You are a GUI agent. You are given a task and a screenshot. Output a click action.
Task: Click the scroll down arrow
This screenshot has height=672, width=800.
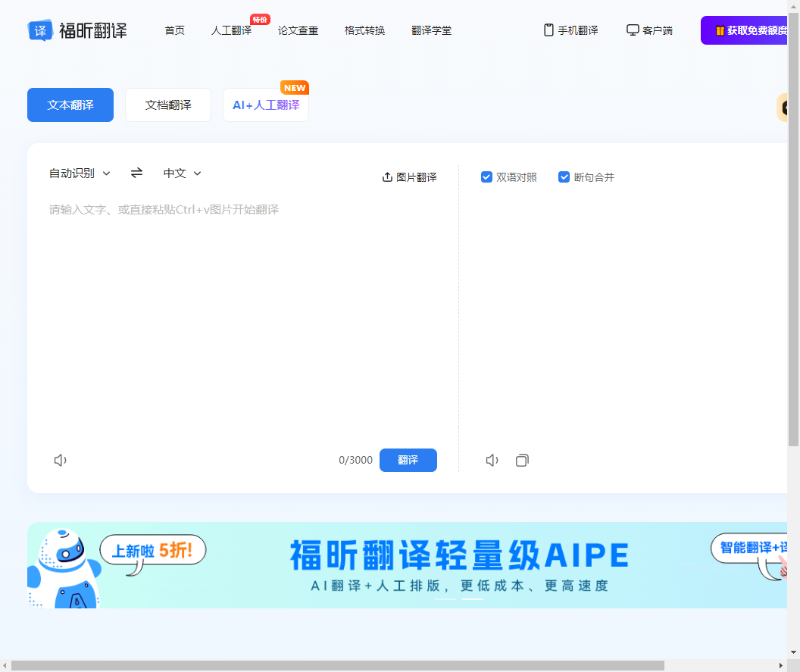click(x=793, y=652)
